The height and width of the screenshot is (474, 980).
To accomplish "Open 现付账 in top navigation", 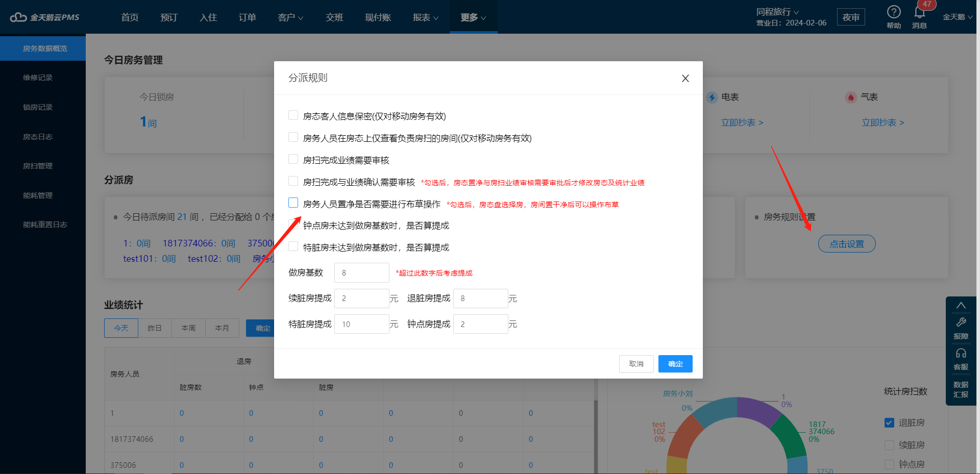I will pos(378,17).
